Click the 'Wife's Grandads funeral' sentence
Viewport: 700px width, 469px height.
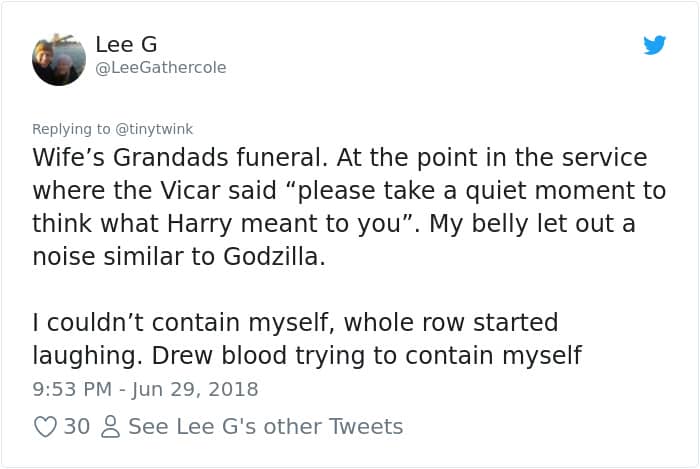181,158
